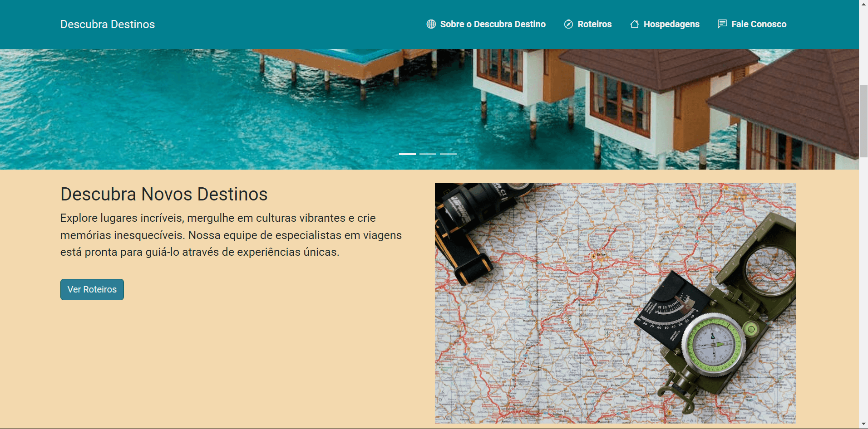Select the first carousel indicator dot
Image resolution: width=868 pixels, height=429 pixels.
point(408,154)
